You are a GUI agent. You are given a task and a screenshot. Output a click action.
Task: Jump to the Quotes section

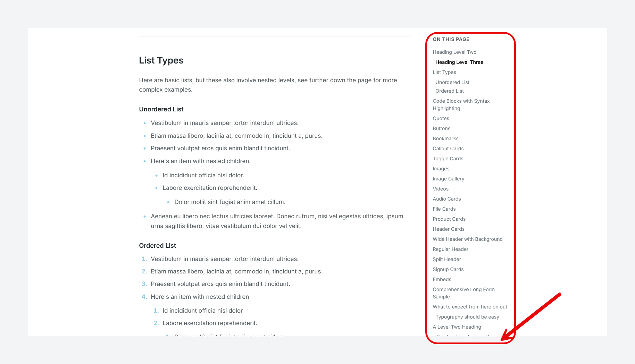tap(441, 118)
